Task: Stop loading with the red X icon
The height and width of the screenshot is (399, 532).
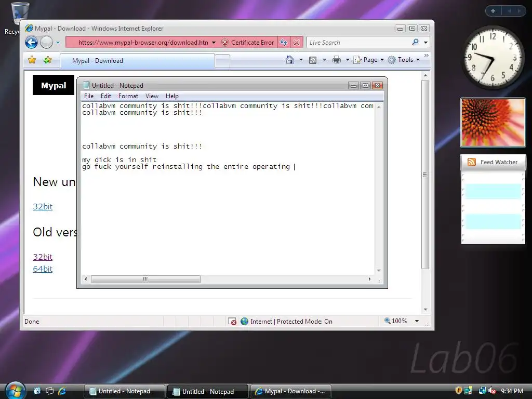Action: coord(297,43)
